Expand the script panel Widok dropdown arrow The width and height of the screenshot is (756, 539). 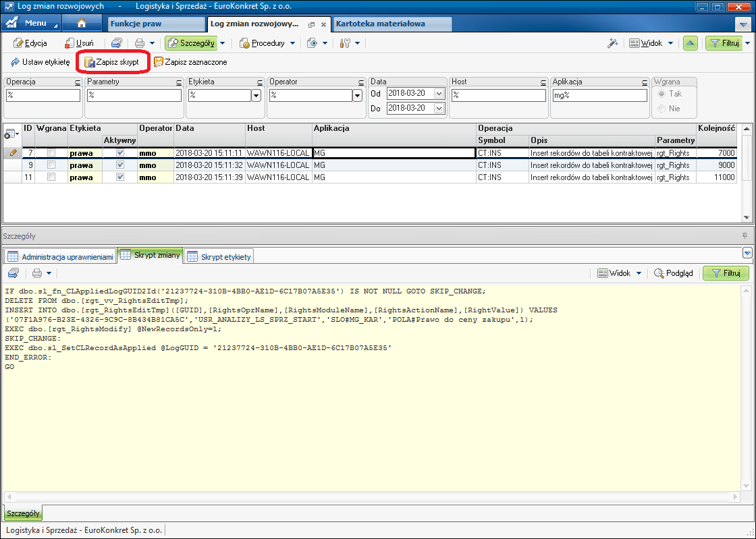tap(639, 274)
